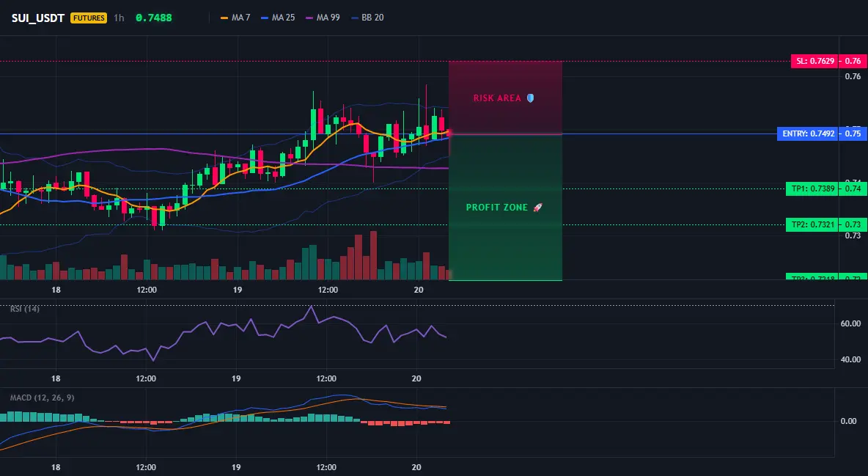Click date 20 on the MACD time axis
The image size is (868, 476).
point(417,467)
